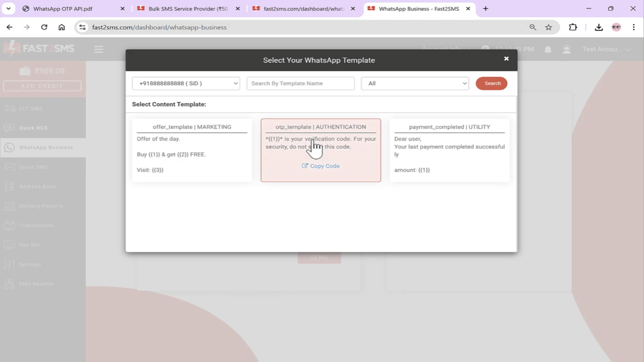Screen dimensions: 644x362
Task: Expand the All category filter dropdown
Action: [415, 84]
